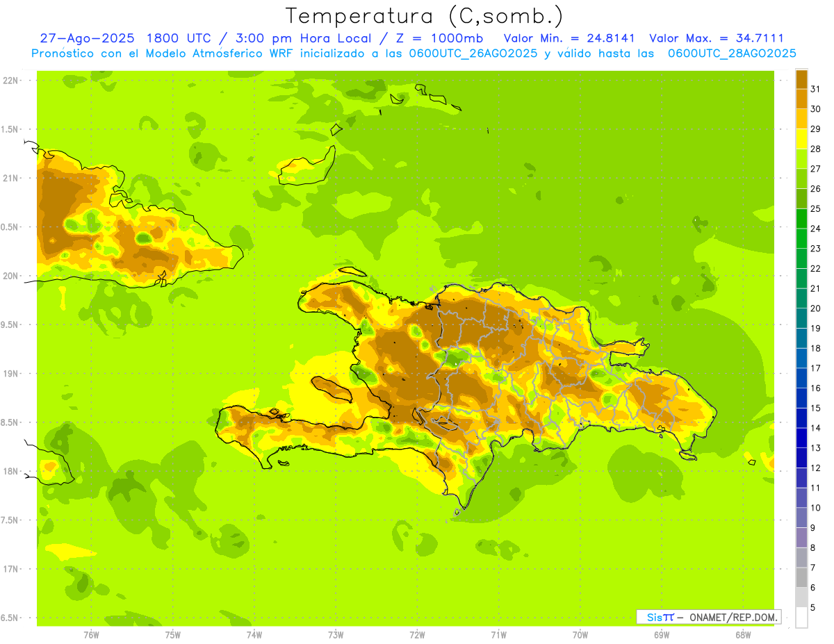Click the "71W" longitude label
Screen dimensions: 834x644
pyautogui.click(x=498, y=635)
